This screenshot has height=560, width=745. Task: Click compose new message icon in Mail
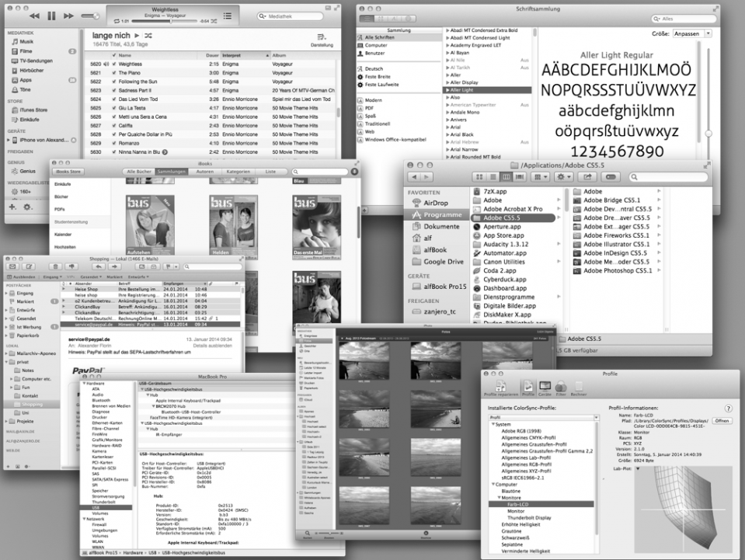click(x=29, y=267)
